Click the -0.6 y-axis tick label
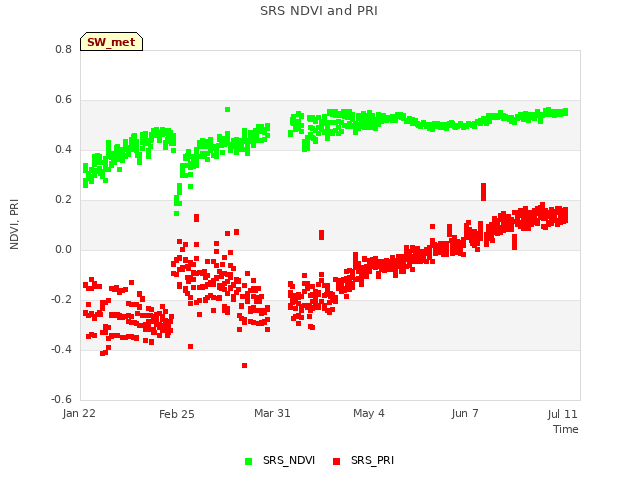640x480 pixels. [61, 399]
